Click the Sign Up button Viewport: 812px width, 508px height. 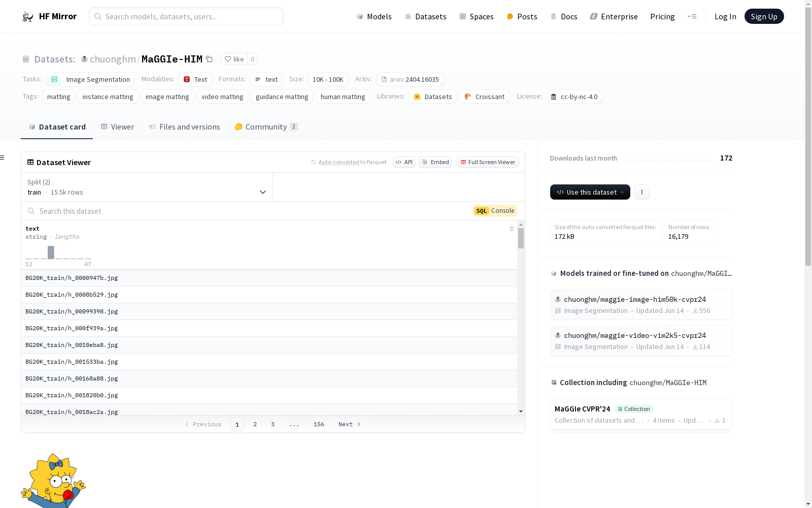[764, 16]
